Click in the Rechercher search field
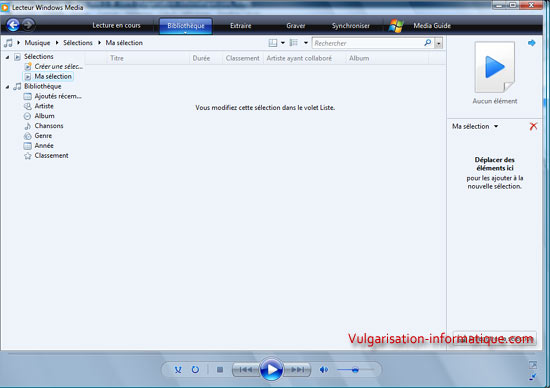Screen dimensions: 550x388 [368, 43]
